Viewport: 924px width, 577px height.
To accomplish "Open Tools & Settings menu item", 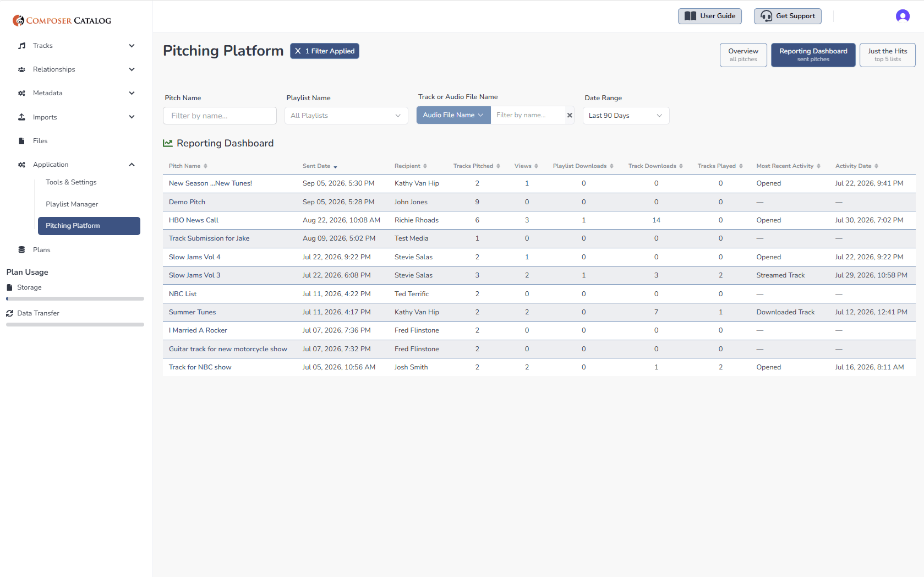I will tap(71, 182).
